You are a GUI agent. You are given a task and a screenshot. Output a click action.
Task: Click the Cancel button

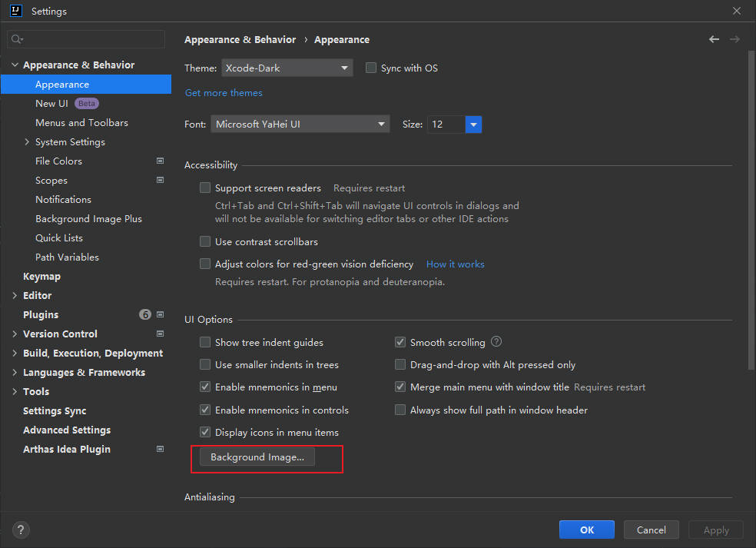(x=652, y=530)
